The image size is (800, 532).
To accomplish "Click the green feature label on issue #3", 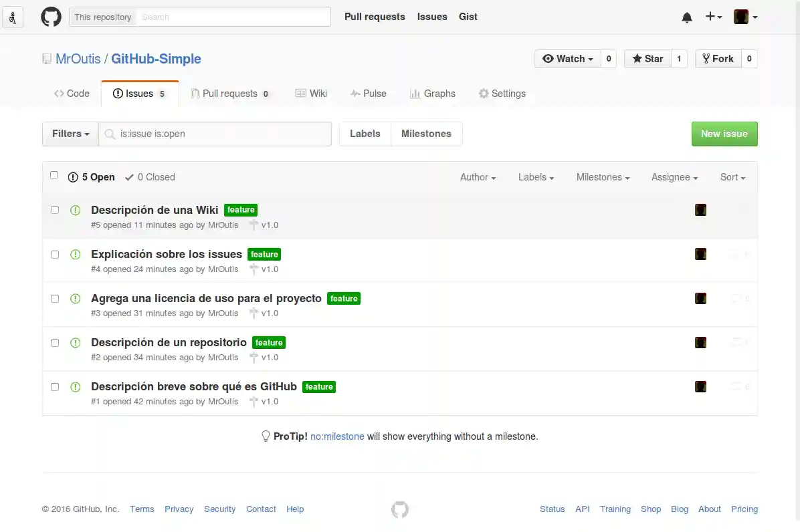I will click(x=344, y=299).
